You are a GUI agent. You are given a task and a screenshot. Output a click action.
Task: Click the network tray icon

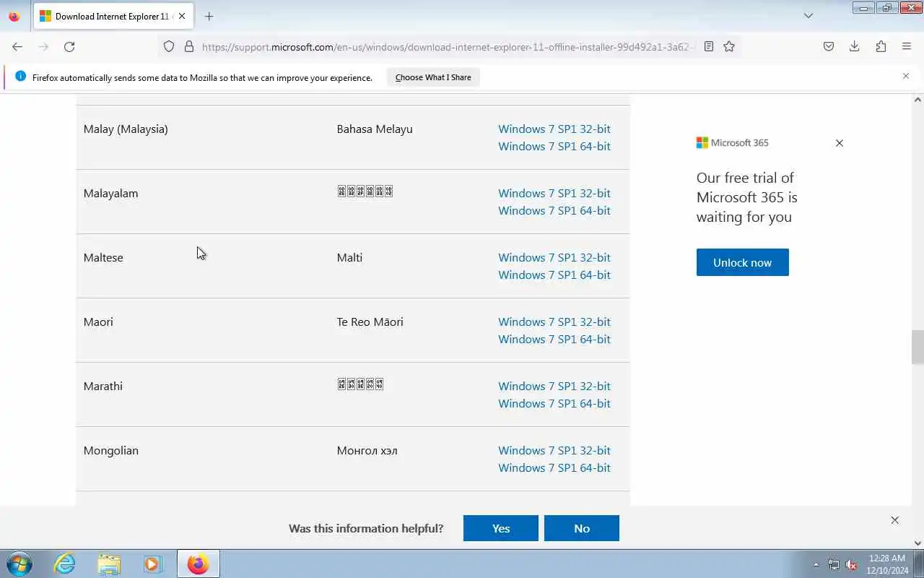click(x=834, y=564)
